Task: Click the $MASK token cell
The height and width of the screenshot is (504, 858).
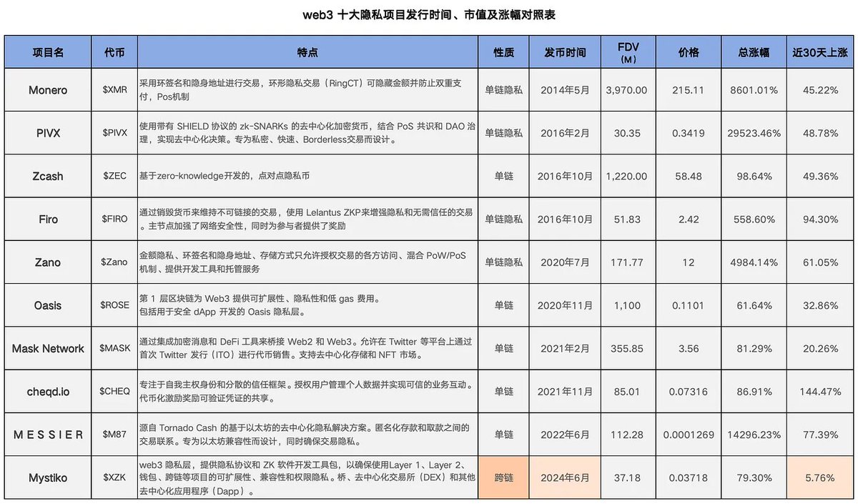Action: [114, 348]
